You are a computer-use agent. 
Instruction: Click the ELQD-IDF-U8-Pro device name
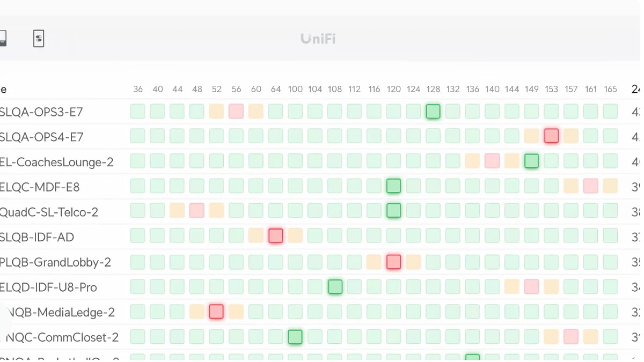click(49, 287)
